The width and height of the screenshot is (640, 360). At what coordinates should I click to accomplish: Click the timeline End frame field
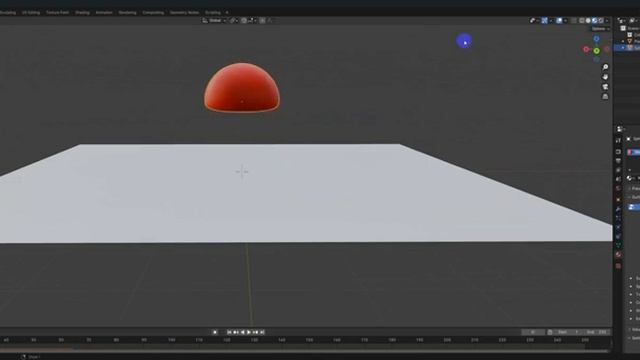point(597,332)
